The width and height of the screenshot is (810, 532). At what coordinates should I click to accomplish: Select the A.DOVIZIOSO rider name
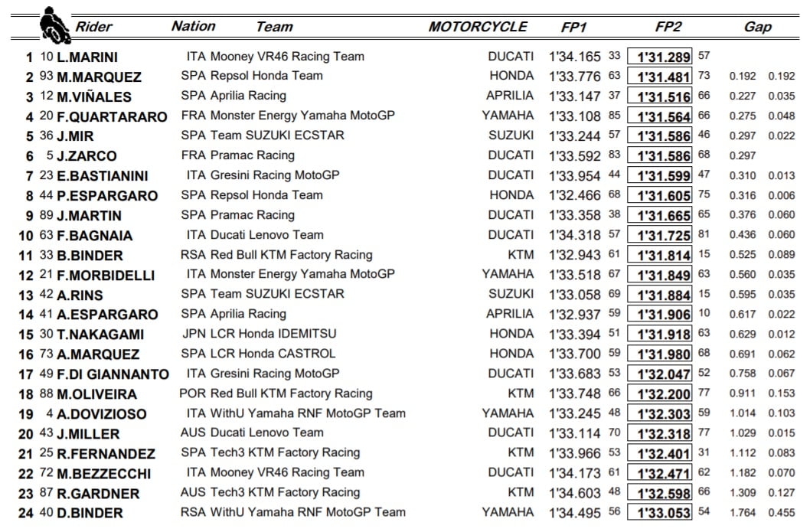[x=102, y=414]
